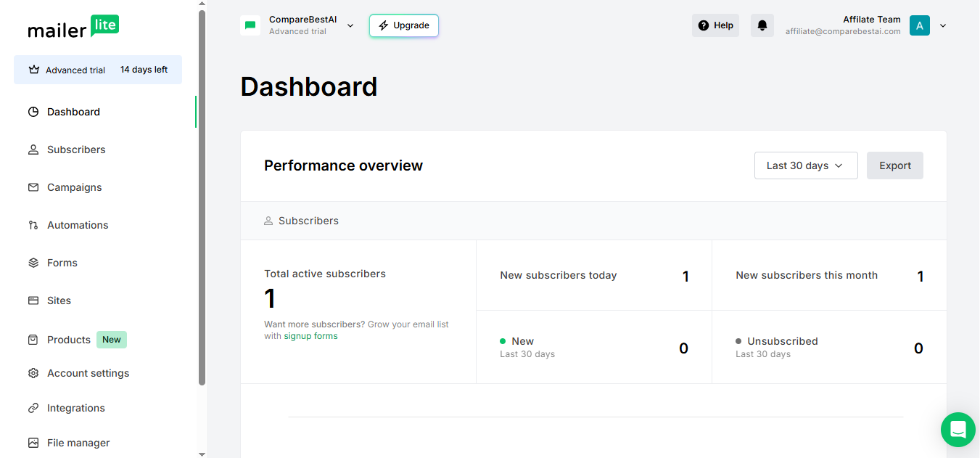Click the Account settings gear icon
Screen dimensions: 980x458
[33, 373]
